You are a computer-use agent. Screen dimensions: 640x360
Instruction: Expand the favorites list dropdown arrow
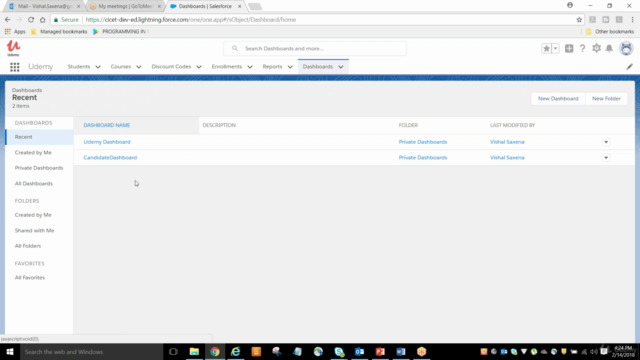[x=556, y=49]
